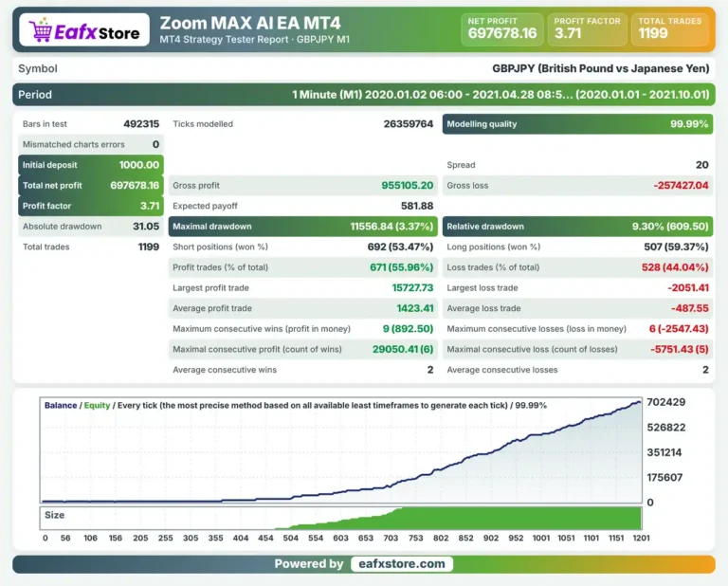Select Average loss trade value -487.55
This screenshot has height=586, width=728.
tap(689, 308)
